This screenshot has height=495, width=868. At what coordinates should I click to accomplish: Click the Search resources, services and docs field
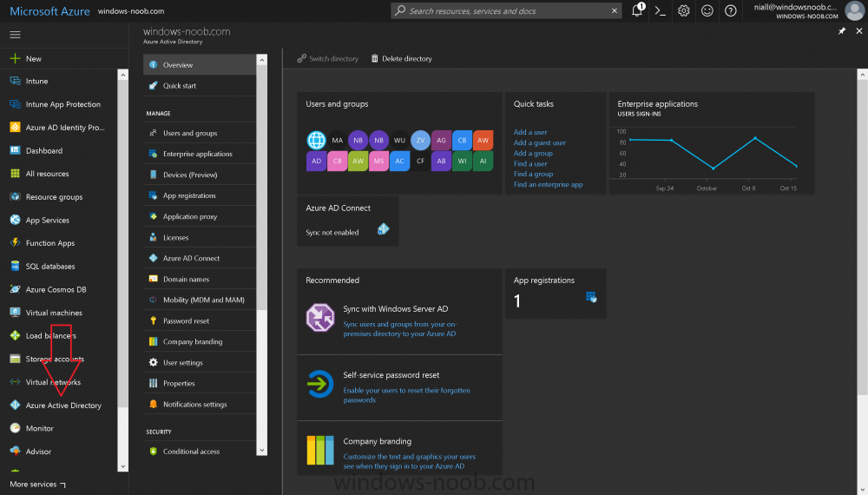506,10
